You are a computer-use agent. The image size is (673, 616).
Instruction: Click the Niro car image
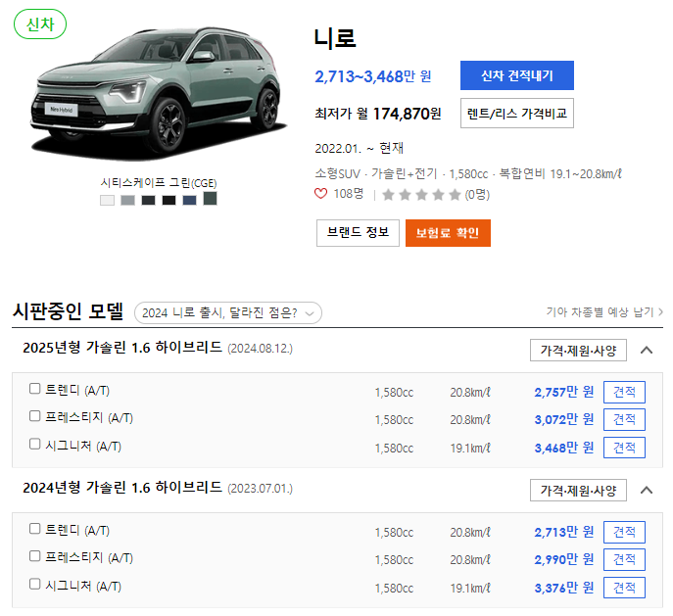(x=158, y=92)
